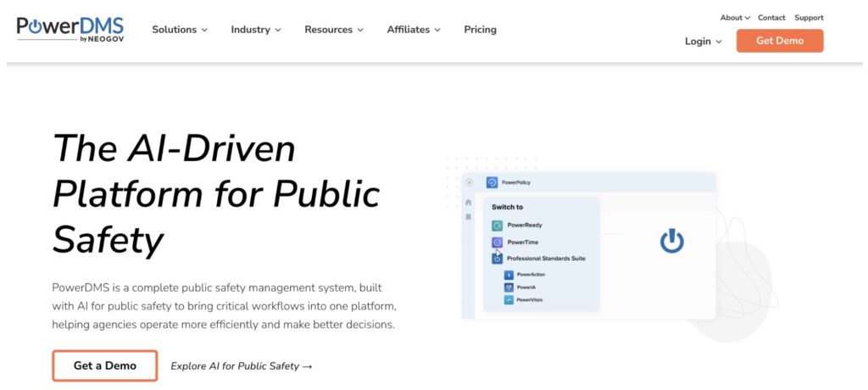868x390 pixels.
Task: Expand the Industry dropdown menu
Action: coord(256,30)
